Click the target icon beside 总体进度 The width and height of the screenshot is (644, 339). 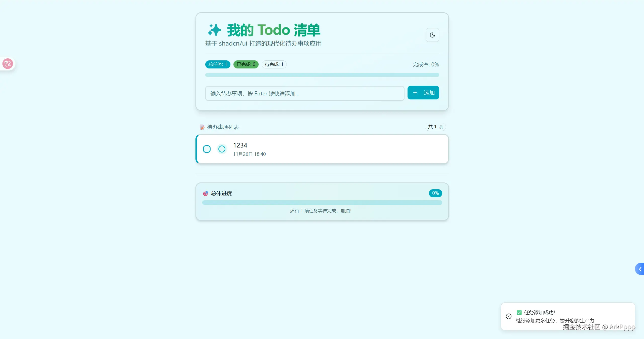pos(206,194)
